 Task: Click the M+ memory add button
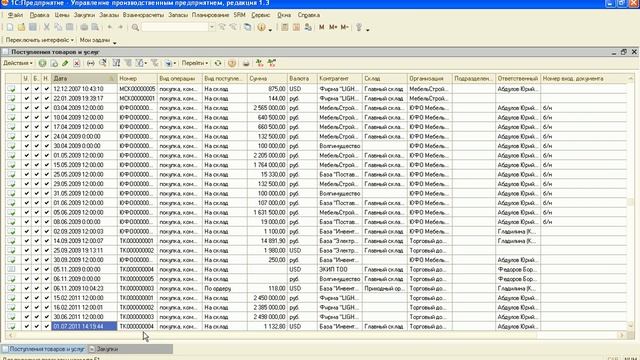(x=333, y=27)
